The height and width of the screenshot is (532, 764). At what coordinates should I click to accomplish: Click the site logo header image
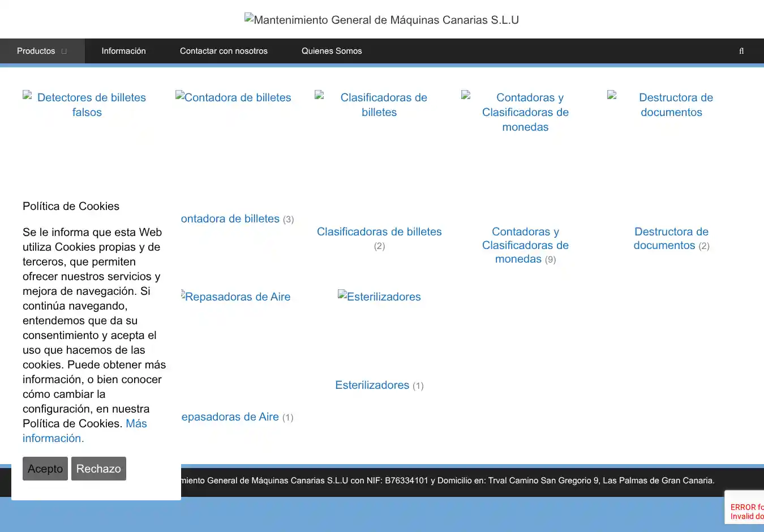[381, 20]
